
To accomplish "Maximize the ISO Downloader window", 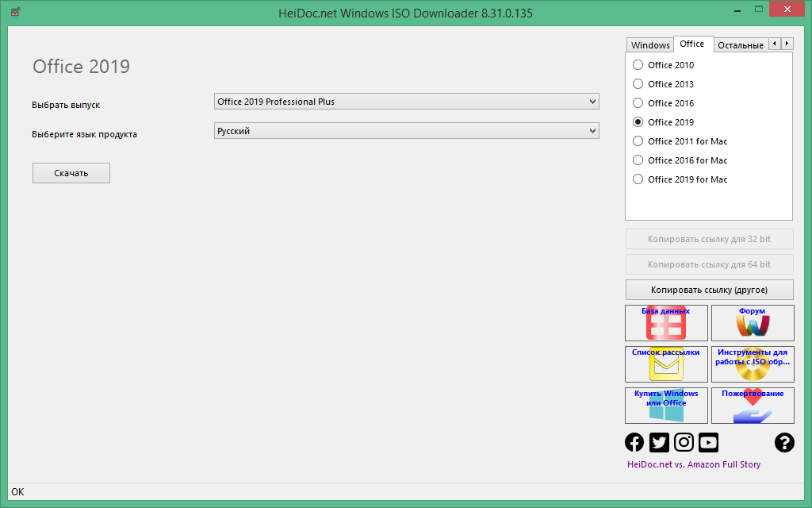I will [x=759, y=10].
